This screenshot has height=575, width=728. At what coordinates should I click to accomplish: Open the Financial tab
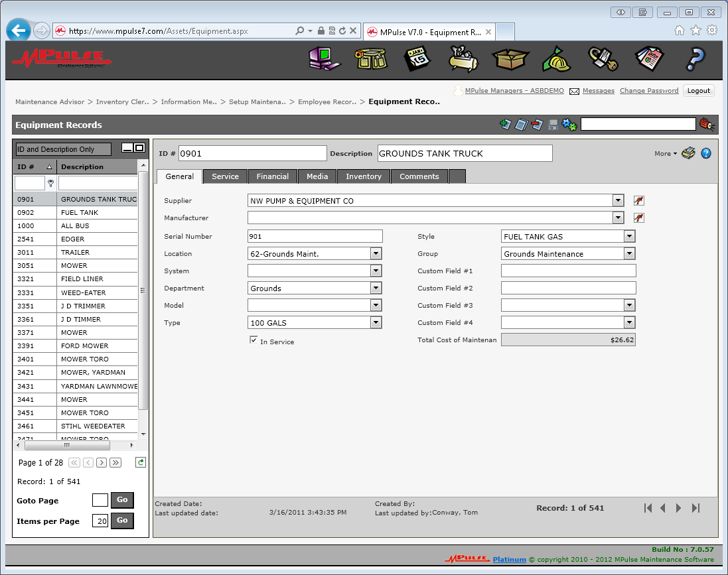[272, 176]
